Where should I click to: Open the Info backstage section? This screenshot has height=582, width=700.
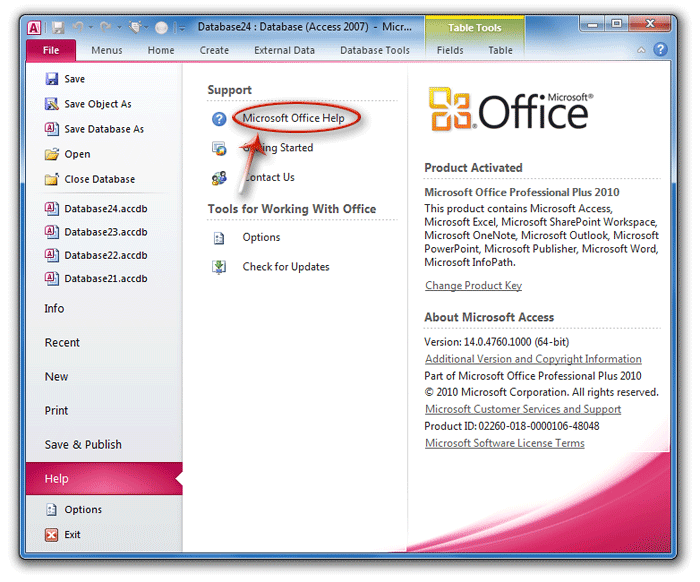(54, 308)
